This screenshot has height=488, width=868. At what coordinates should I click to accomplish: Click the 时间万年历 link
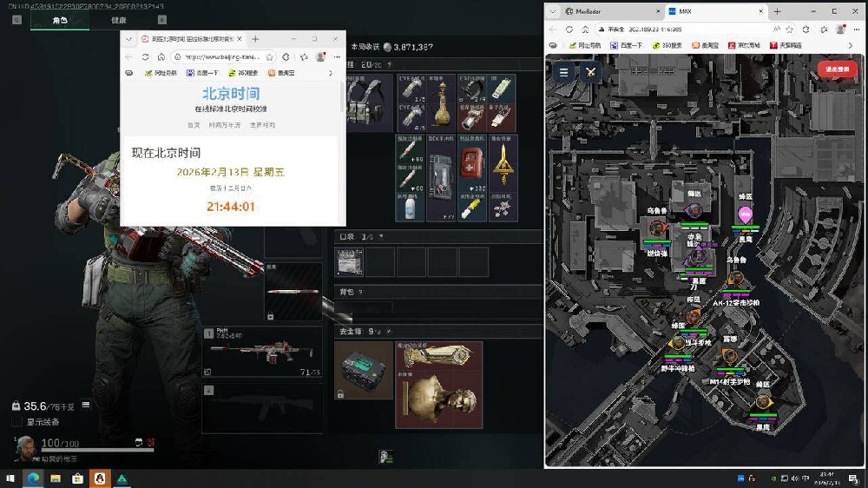click(227, 125)
